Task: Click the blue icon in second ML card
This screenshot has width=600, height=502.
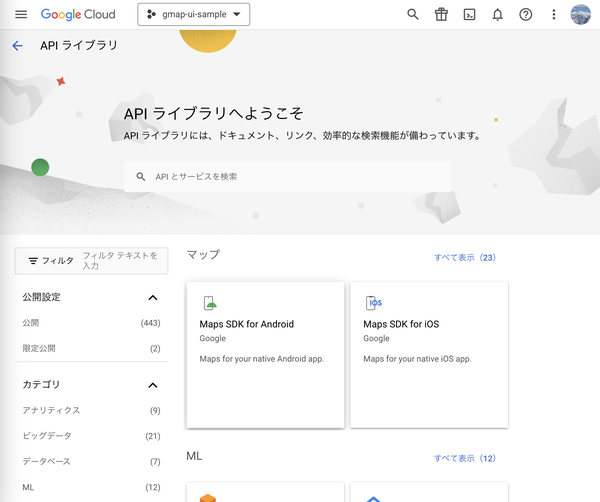Action: click(x=373, y=499)
